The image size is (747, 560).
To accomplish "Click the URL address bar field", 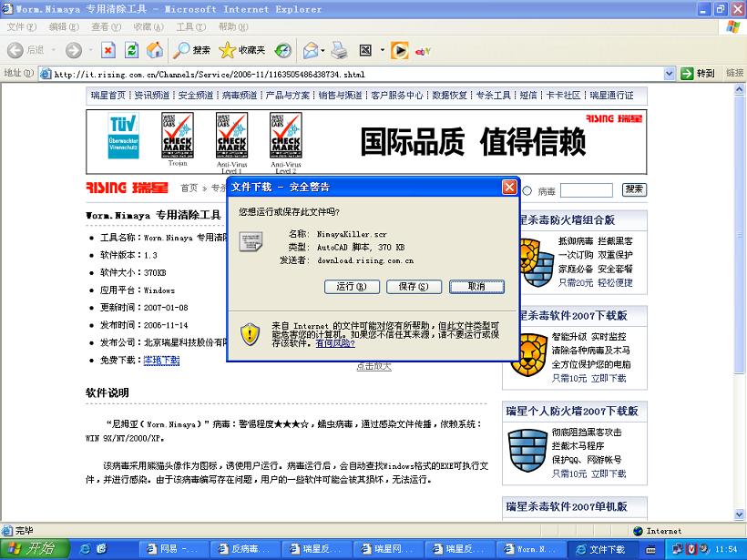I will coord(352,74).
